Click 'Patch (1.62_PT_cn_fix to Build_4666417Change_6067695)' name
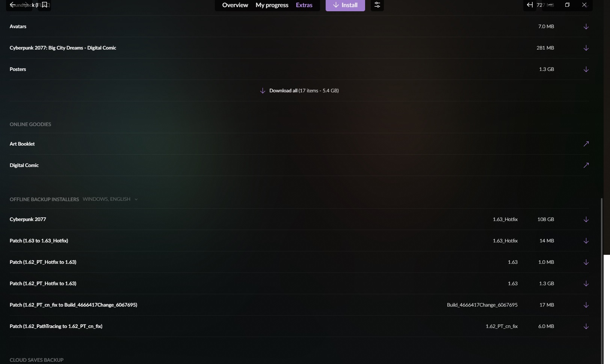The height and width of the screenshot is (364, 610). point(73,305)
